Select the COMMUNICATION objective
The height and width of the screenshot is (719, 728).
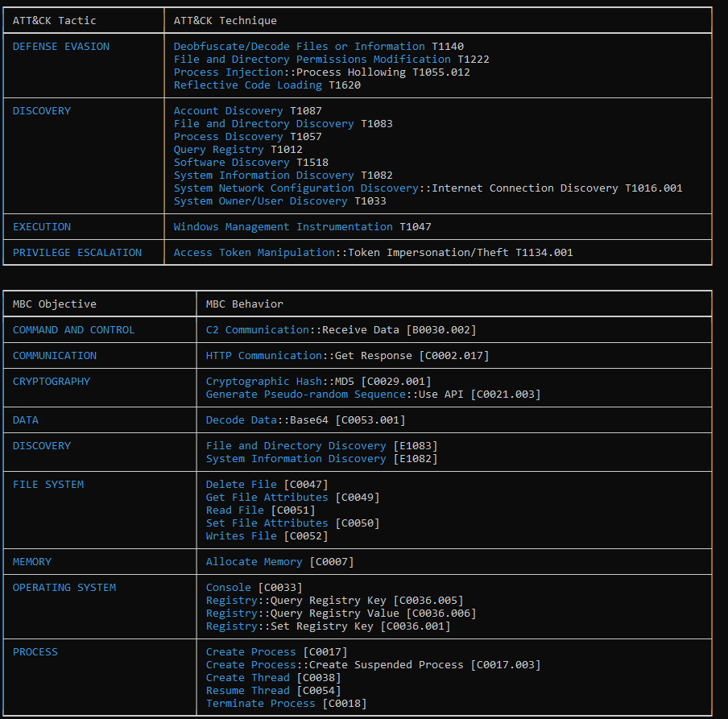pos(54,356)
